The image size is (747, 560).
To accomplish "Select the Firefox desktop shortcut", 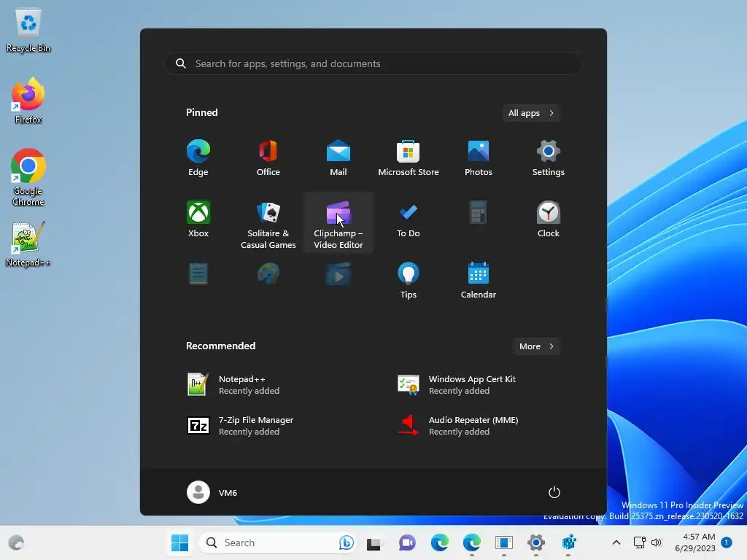I will coord(28,101).
